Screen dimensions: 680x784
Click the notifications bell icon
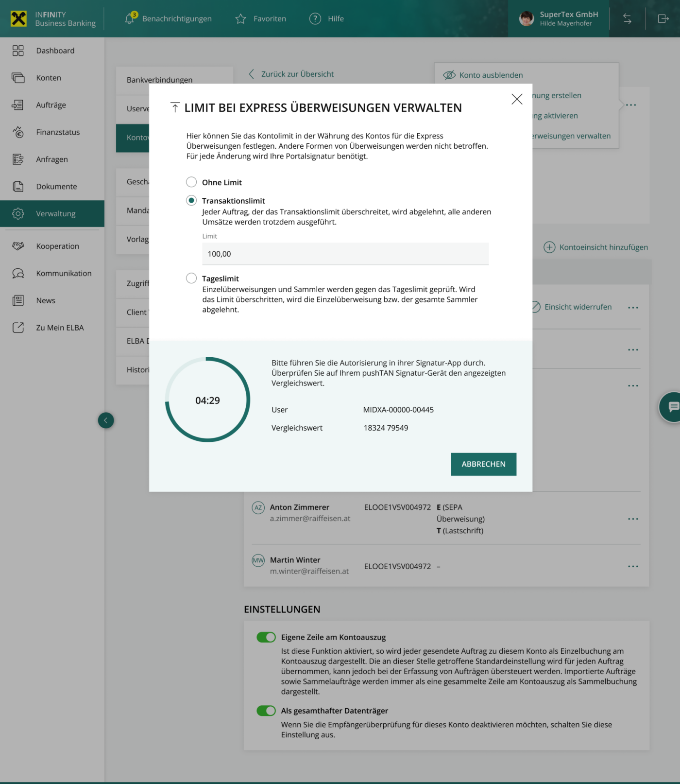[129, 19]
